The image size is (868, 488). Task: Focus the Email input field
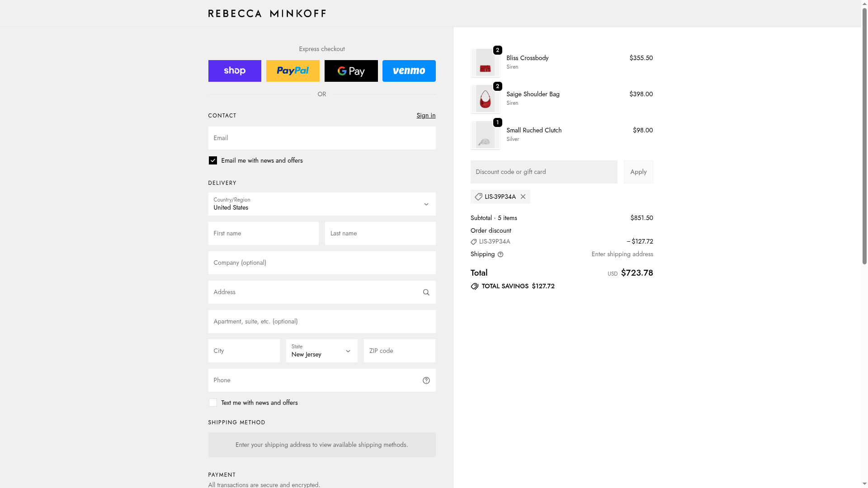(321, 138)
